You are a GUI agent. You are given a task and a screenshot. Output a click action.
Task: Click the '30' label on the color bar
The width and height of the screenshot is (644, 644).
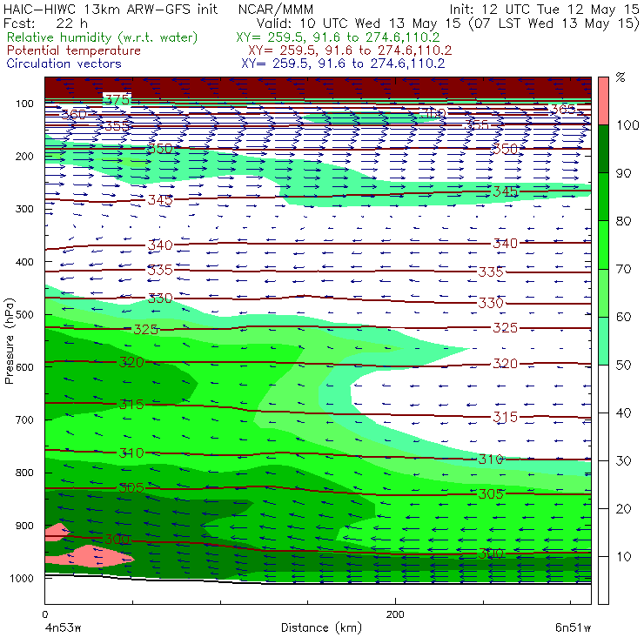click(623, 461)
